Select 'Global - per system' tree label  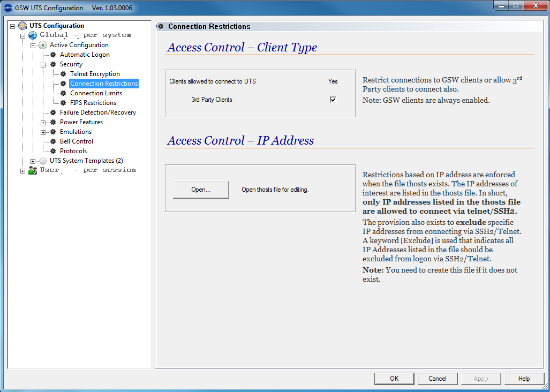point(85,35)
